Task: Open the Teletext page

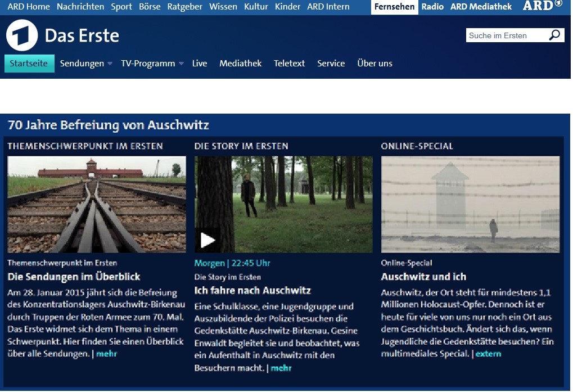Action: (x=289, y=64)
